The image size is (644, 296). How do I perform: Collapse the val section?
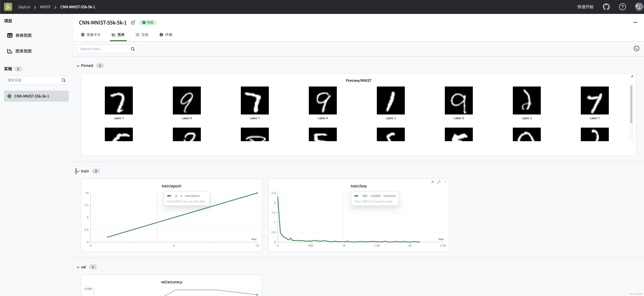[x=78, y=267]
